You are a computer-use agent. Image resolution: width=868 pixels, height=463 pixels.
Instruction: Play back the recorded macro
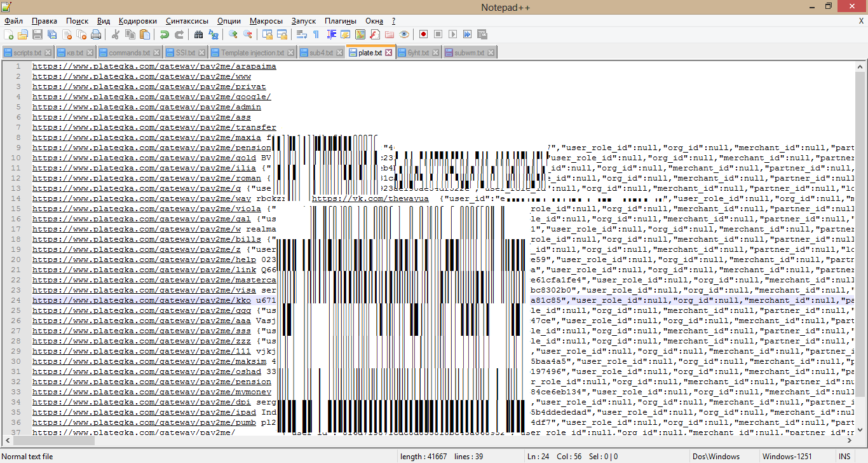coord(453,34)
